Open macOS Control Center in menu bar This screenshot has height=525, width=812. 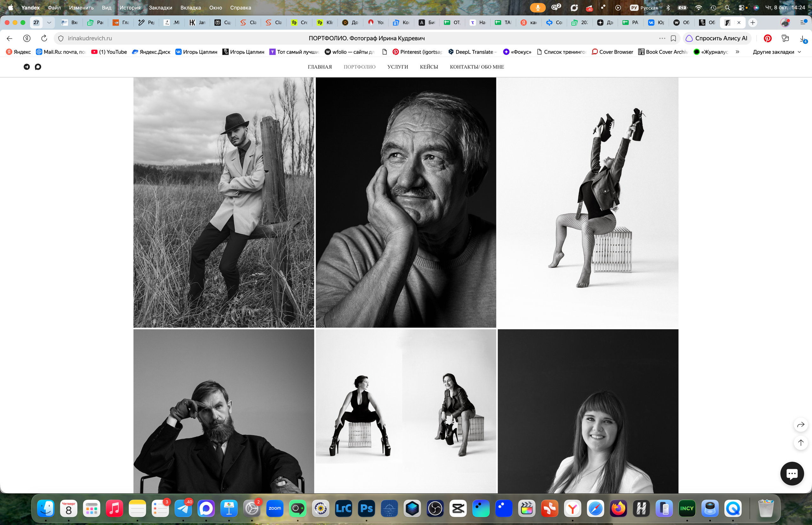[742, 8]
